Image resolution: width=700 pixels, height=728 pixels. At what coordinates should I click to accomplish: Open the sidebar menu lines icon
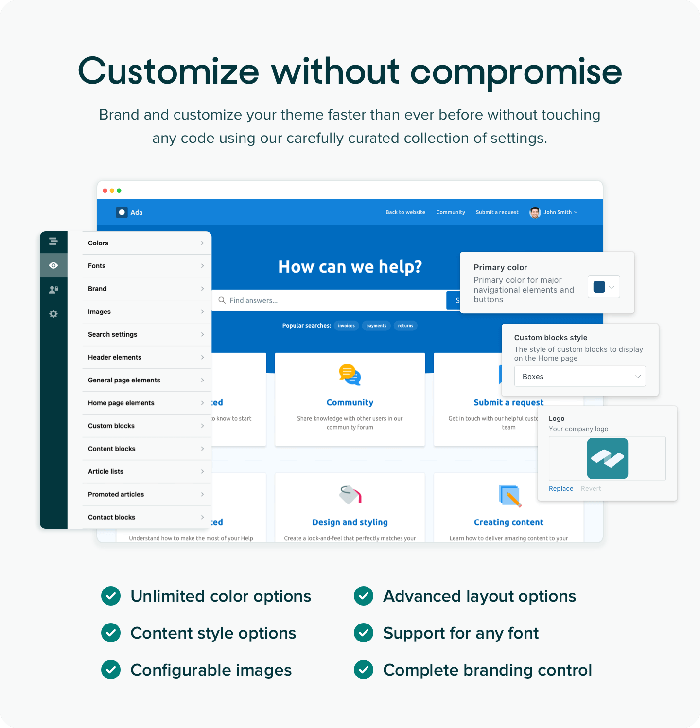coord(53,241)
